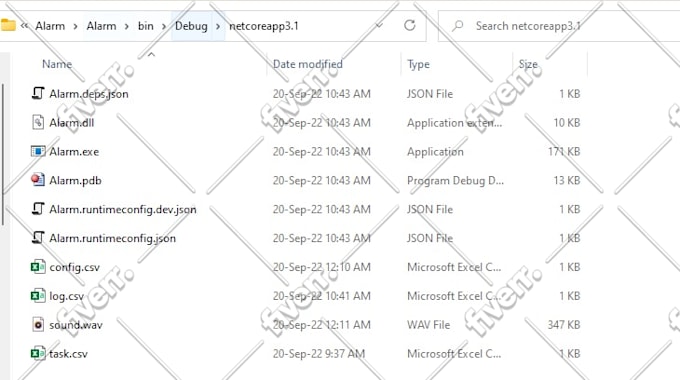680x380 pixels.
Task: Navigate to second Alarm breadcrumb folder
Action: tap(101, 26)
